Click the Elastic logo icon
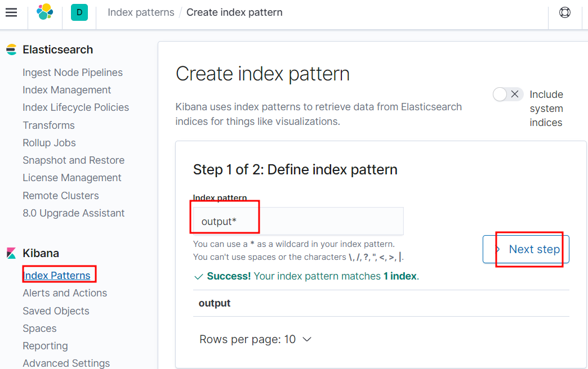 (44, 12)
